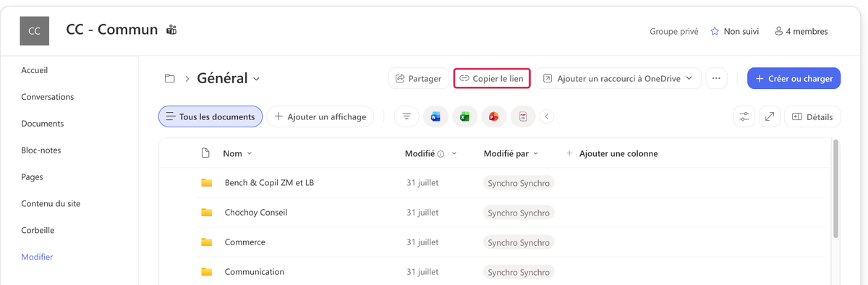Open the Modifié par column dropdown
The height and width of the screenshot is (285, 868).
pyautogui.click(x=536, y=153)
